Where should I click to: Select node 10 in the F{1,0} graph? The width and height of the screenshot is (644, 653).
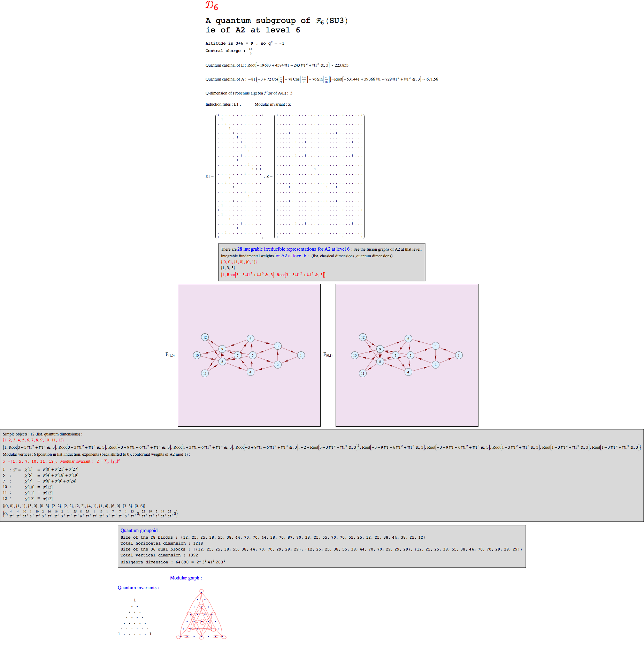[x=197, y=355]
